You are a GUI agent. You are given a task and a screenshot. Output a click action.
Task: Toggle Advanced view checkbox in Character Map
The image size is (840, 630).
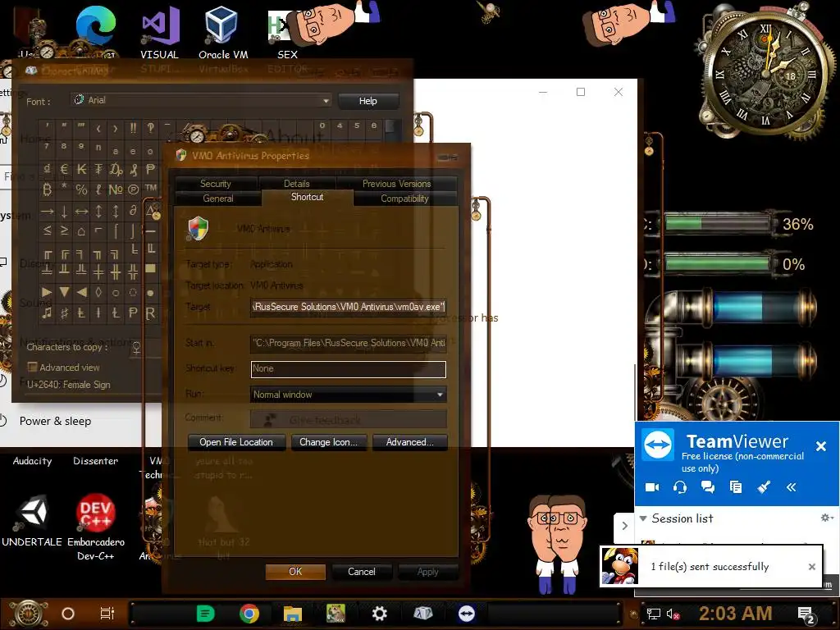tap(33, 367)
